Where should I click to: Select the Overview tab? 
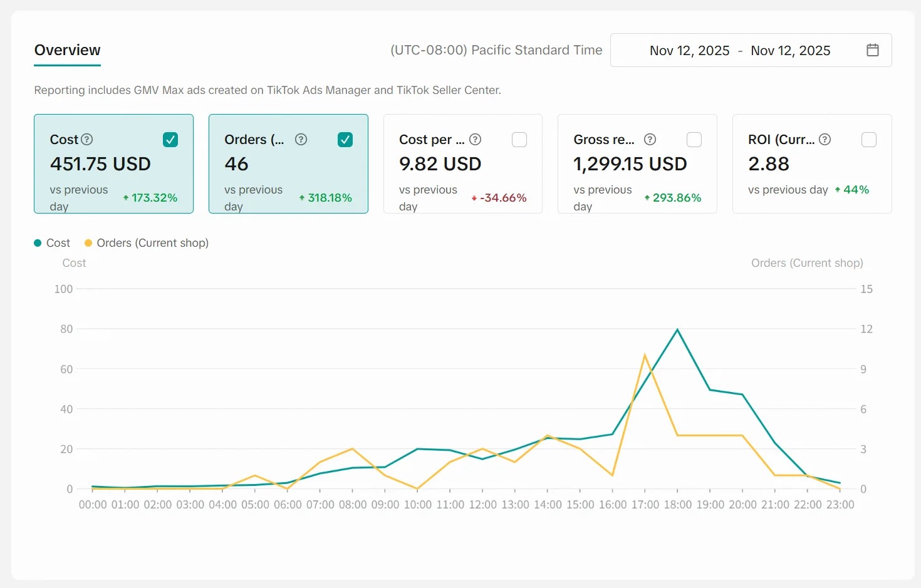67,50
